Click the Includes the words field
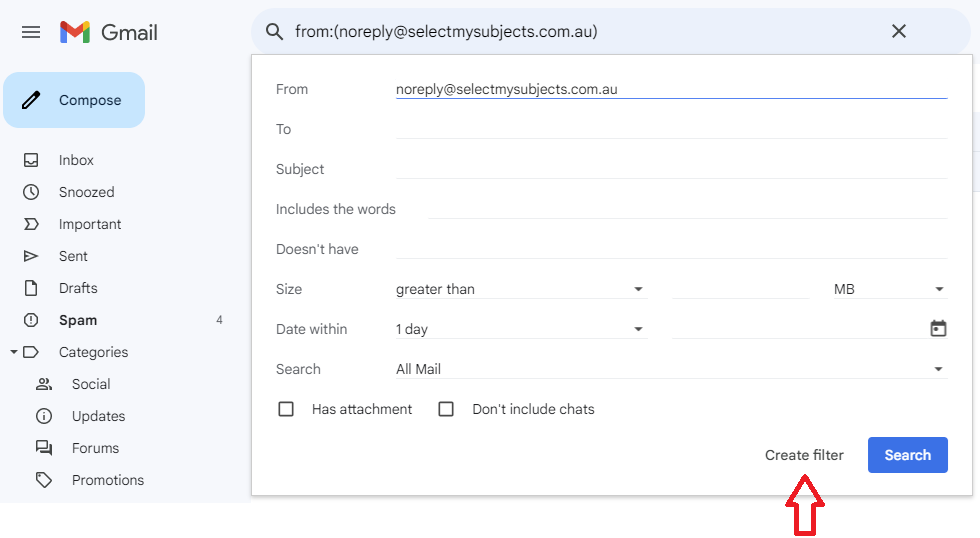The width and height of the screenshot is (980, 538). click(x=688, y=209)
